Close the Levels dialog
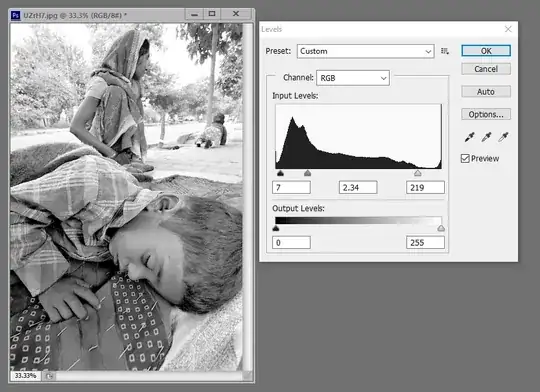The image size is (540, 392). point(508,29)
